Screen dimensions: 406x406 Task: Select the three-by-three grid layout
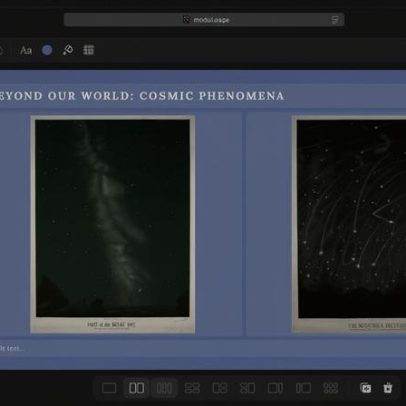click(x=331, y=388)
